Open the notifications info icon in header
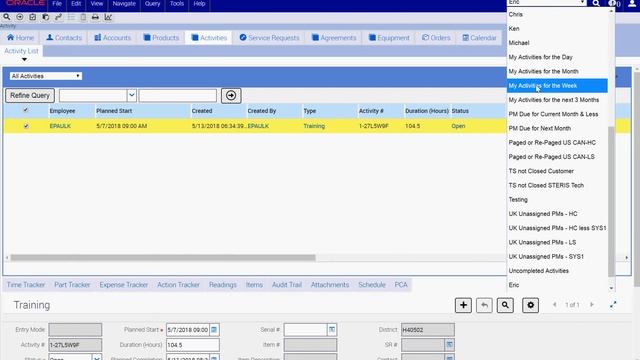 (613, 3)
